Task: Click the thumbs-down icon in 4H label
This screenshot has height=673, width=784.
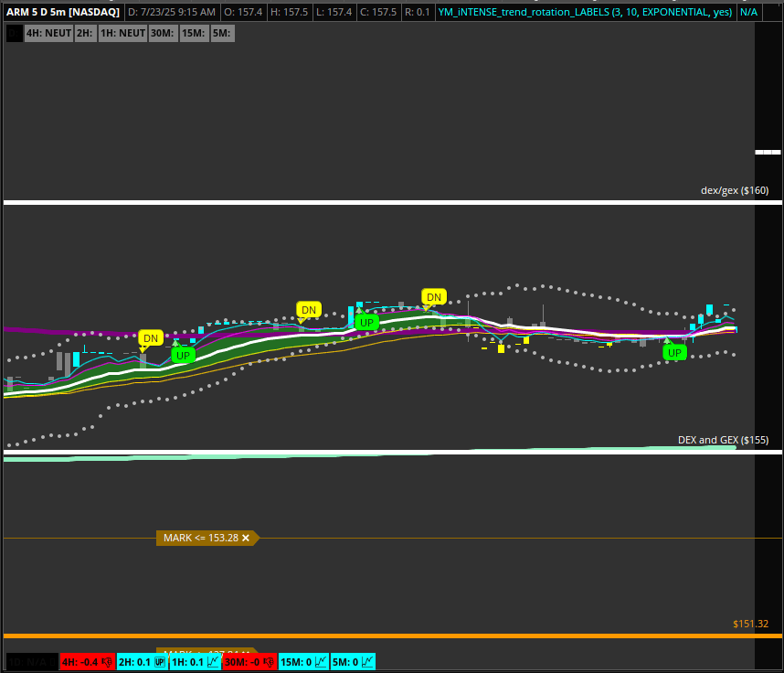Action: 107,662
